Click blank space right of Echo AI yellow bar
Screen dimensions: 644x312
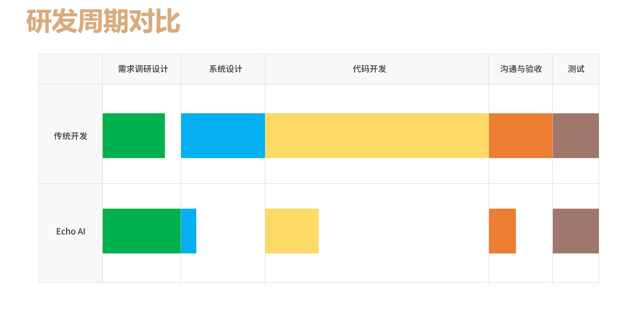404,231
